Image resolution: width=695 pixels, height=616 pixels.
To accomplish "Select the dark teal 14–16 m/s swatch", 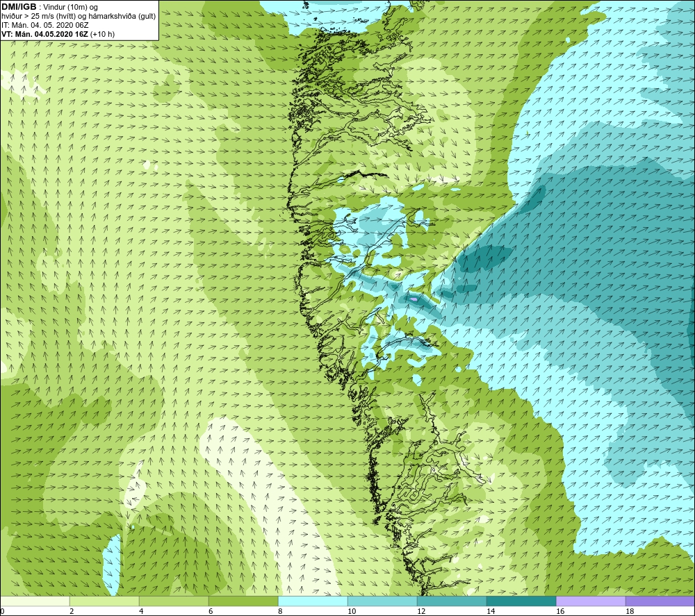I will 521,601.
